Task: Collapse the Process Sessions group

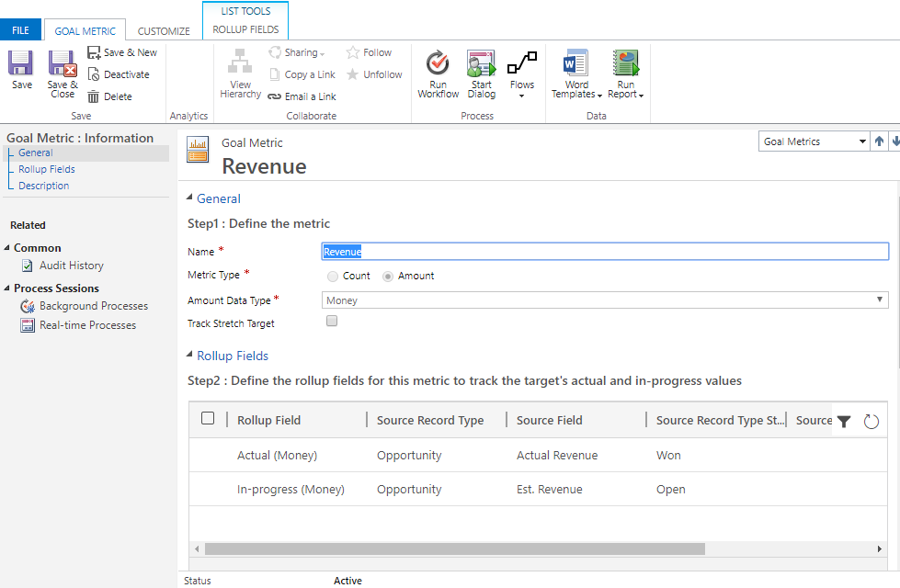Action: click(6, 288)
